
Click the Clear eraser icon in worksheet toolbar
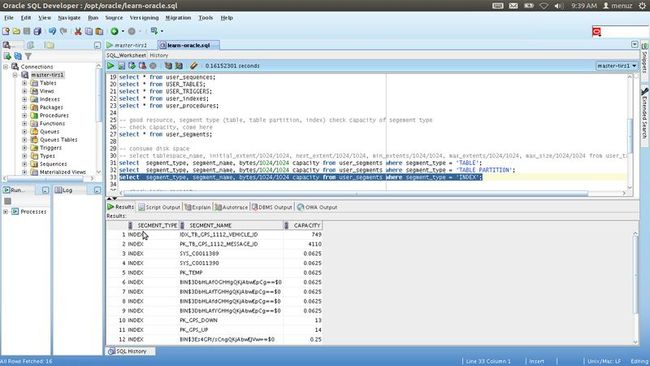(x=194, y=65)
